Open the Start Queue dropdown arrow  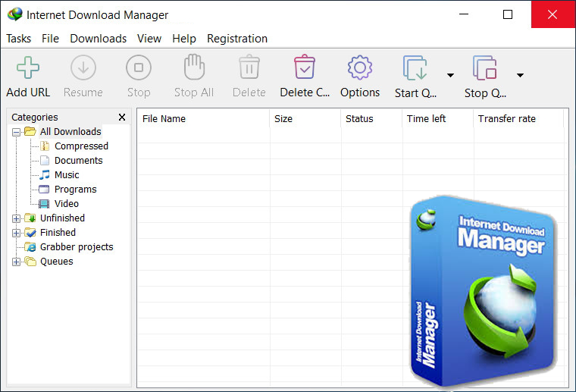[x=450, y=75]
